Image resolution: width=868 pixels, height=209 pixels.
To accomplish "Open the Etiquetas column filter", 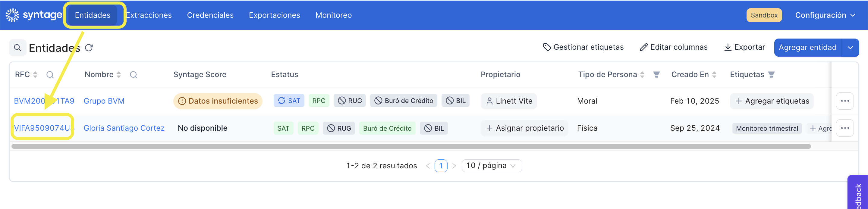I will point(771,74).
